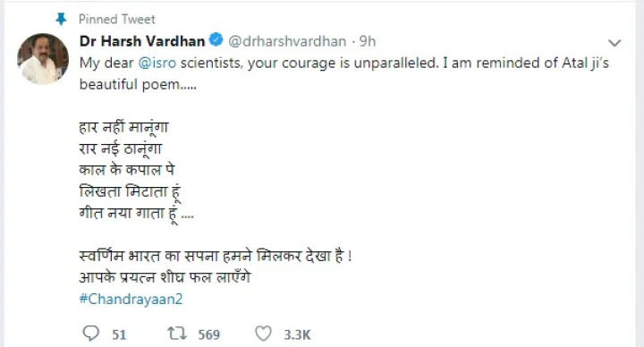This screenshot has height=347, width=644.
Task: Click the blue verified badge
Action: click(x=216, y=40)
